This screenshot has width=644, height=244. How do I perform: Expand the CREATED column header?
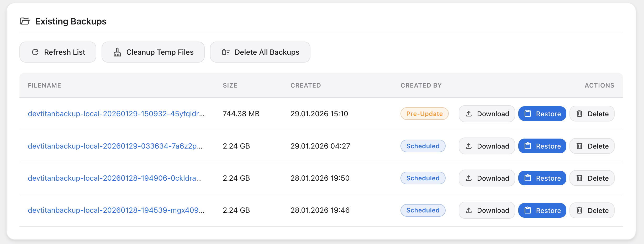click(305, 85)
